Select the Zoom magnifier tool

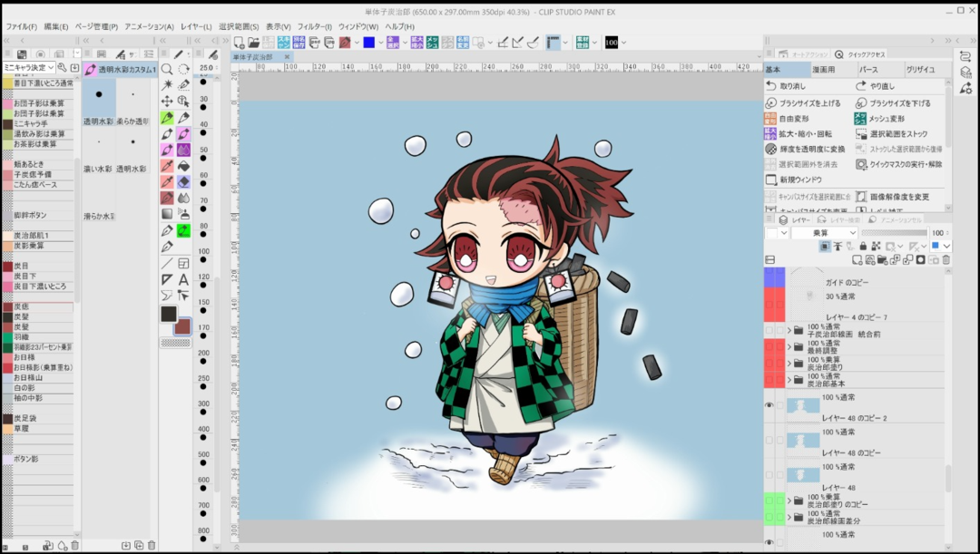[167, 69]
